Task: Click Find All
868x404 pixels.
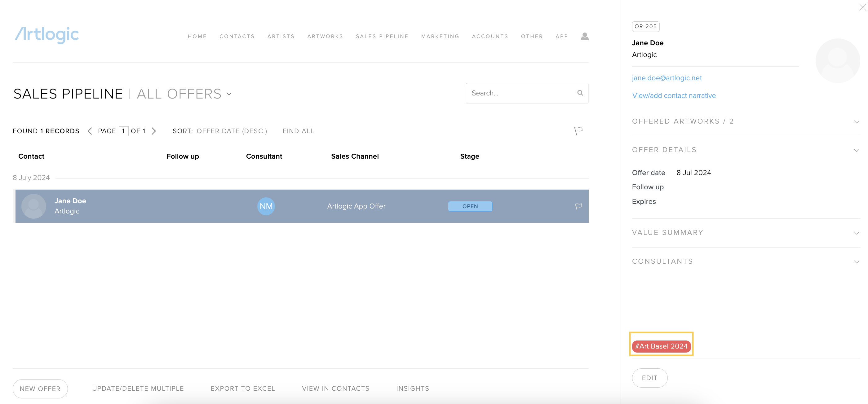Action: pyautogui.click(x=298, y=131)
